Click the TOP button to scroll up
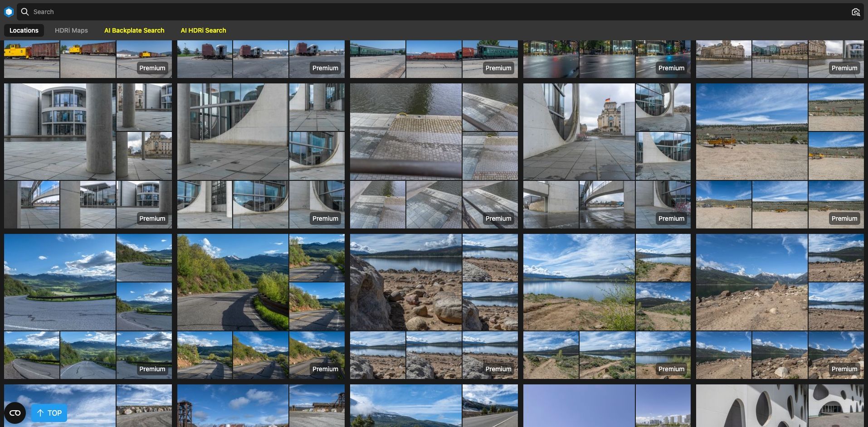868x427 pixels. point(49,413)
